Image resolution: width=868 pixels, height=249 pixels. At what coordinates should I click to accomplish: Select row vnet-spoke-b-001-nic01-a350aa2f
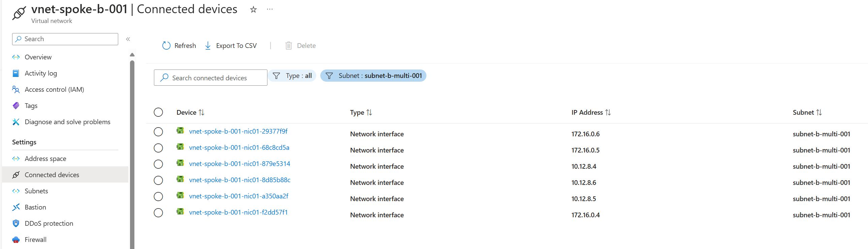click(158, 196)
